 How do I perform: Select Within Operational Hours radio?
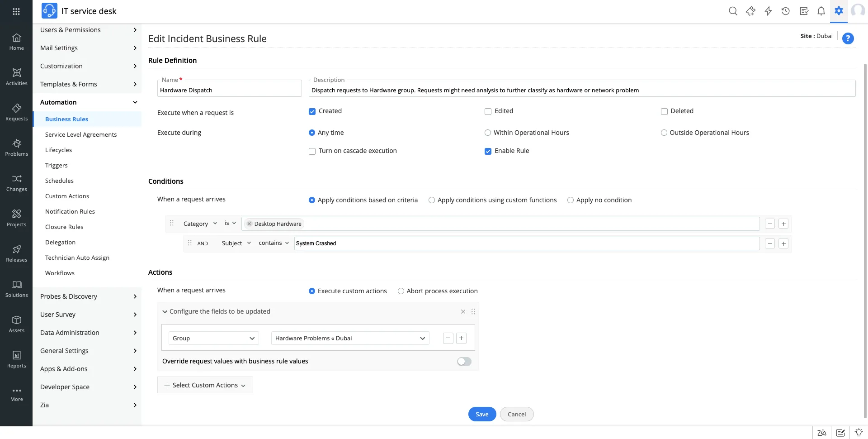(x=488, y=133)
